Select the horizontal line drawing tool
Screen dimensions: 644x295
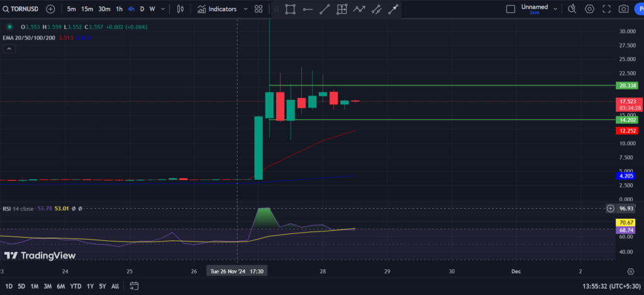(308, 9)
